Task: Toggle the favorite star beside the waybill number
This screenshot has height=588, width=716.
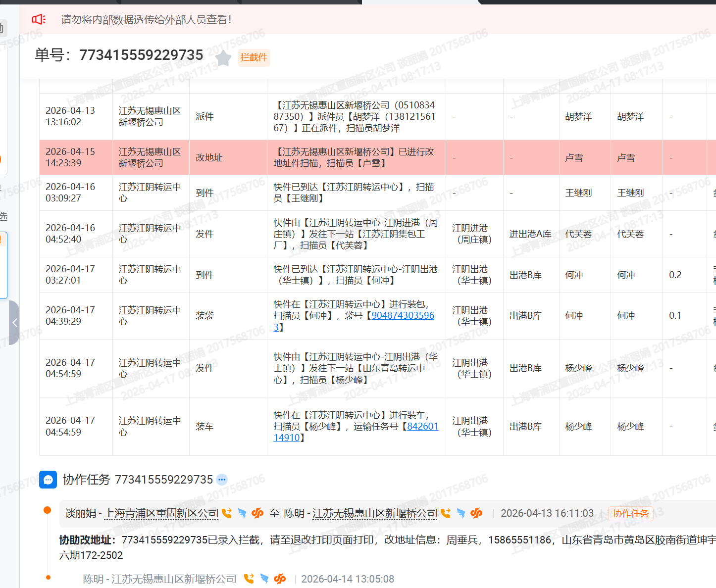Action: coord(223,58)
